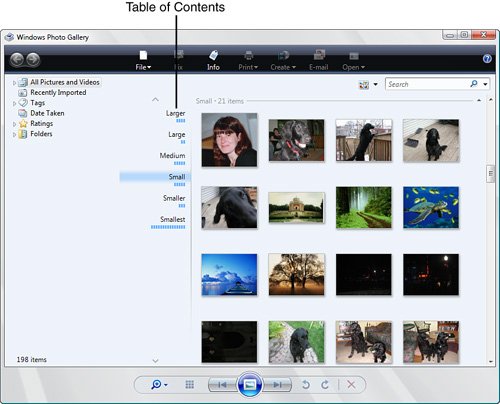Open the Print menu
Viewport: 500px width, 404px height.
[x=248, y=60]
